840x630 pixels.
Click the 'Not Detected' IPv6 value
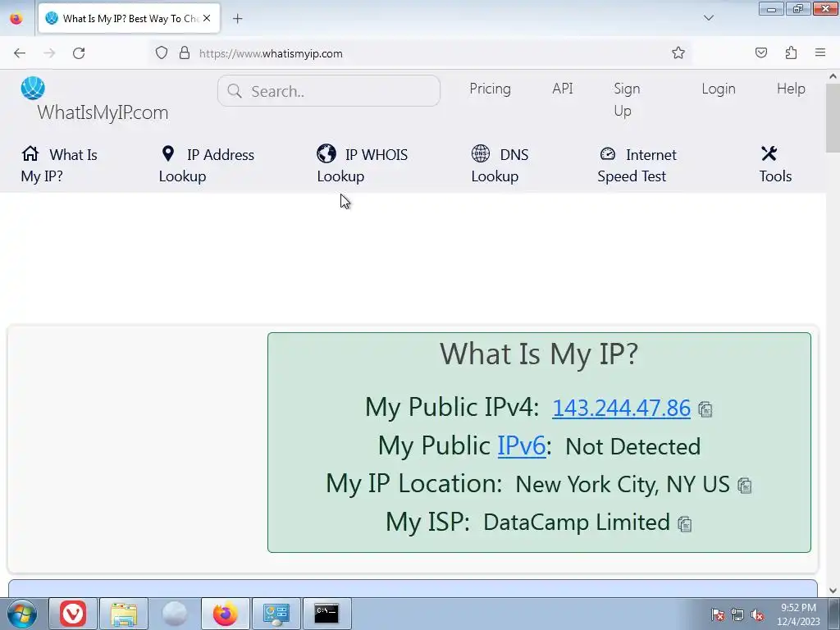click(x=632, y=446)
